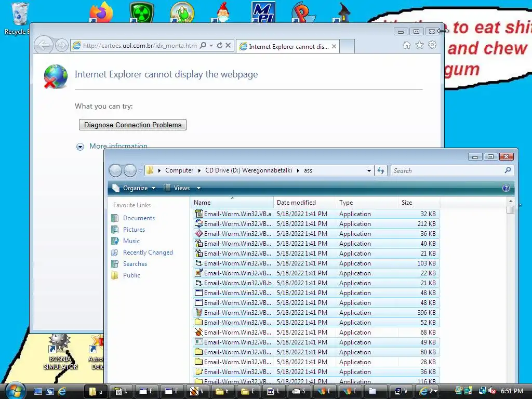The width and height of the screenshot is (532, 399).
Task: Stop loading the page in Internet Explorer
Action: [x=228, y=45]
